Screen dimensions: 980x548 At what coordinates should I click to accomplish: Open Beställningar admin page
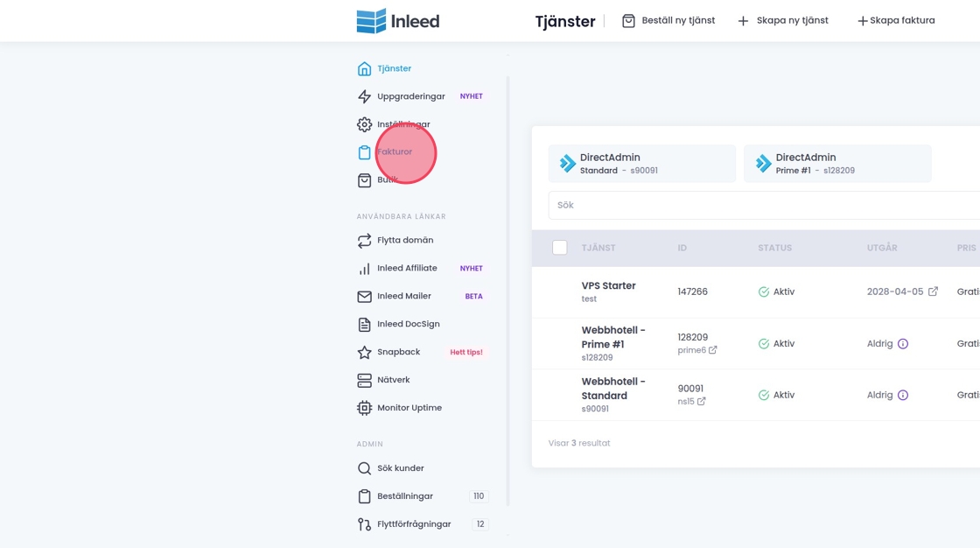coord(404,496)
